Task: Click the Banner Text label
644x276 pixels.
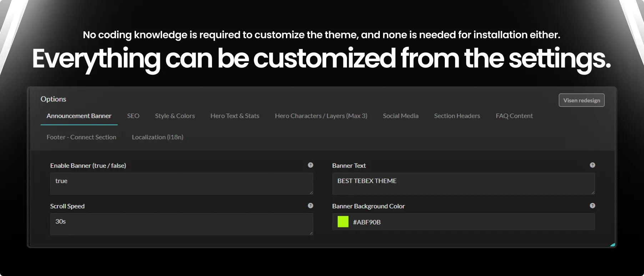Action: click(349, 166)
